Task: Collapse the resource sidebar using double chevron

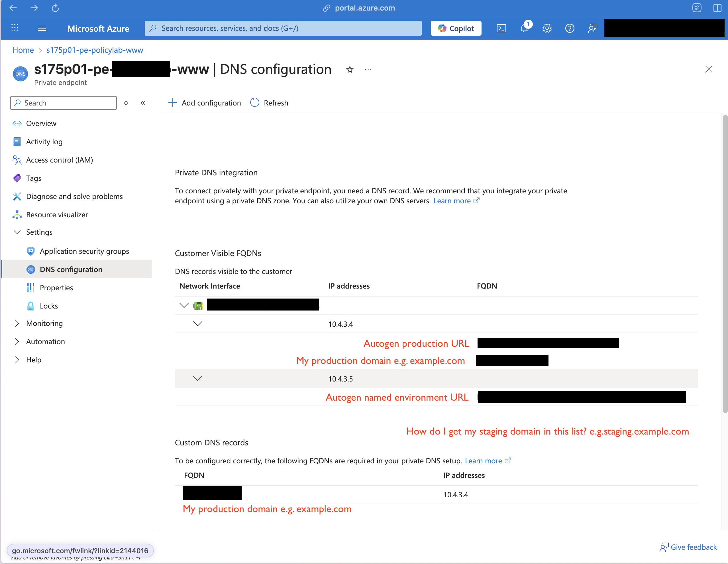Action: [143, 103]
